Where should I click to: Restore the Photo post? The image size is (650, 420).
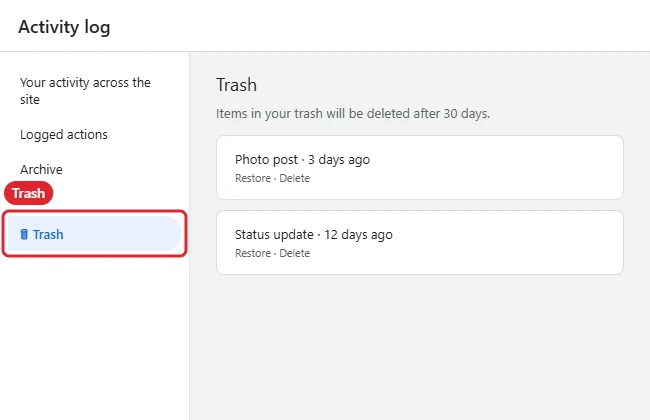click(253, 178)
